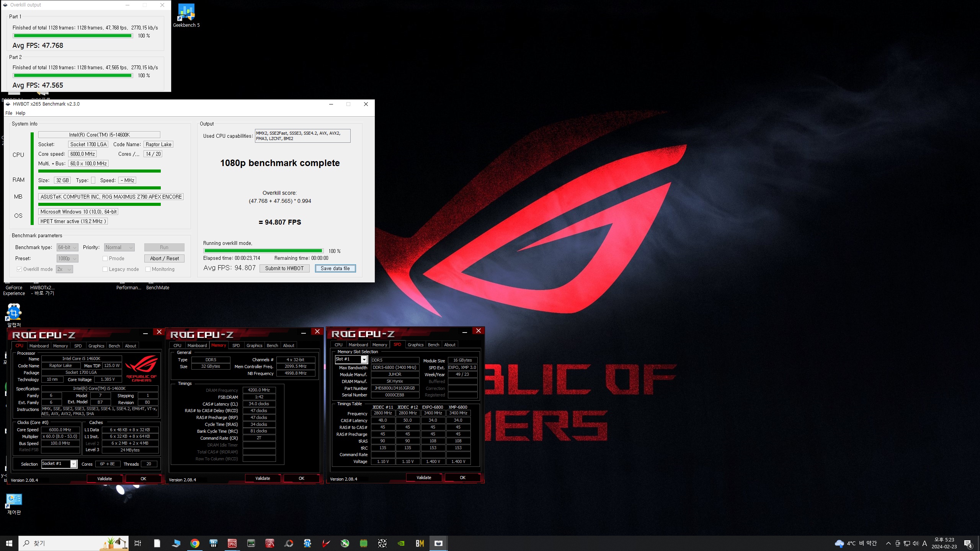Screen dimensions: 980x551
Task: Open the network tray icon
Action: pyautogui.click(x=907, y=543)
